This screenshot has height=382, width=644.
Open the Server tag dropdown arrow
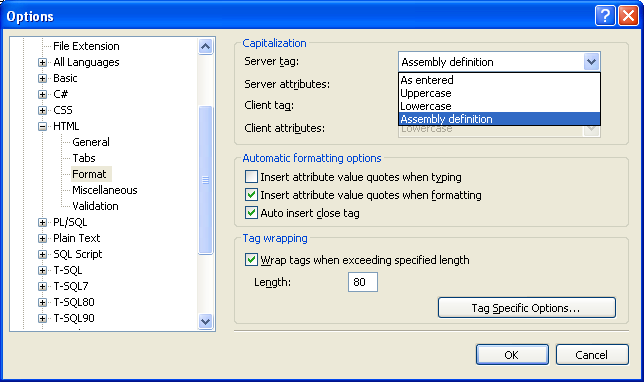click(x=591, y=62)
